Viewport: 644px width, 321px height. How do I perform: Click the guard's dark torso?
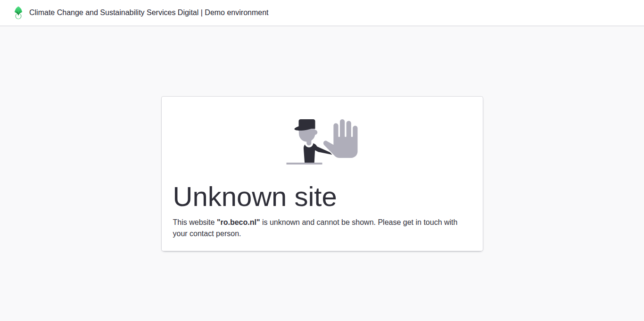309,154
